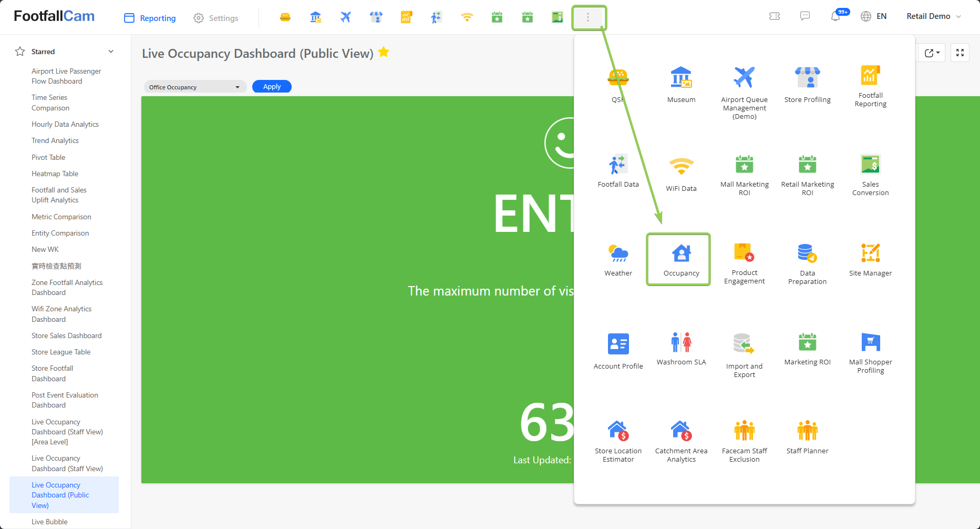Open the Weather module tile

point(618,260)
